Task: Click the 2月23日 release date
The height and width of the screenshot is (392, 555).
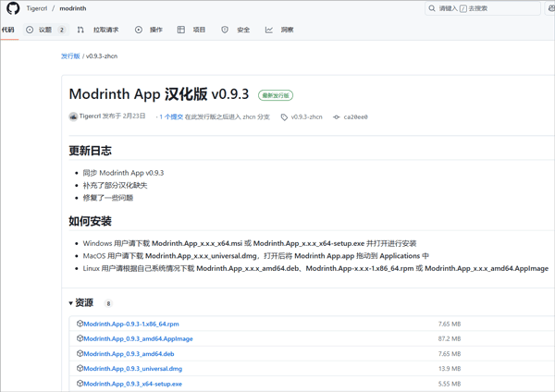Action: 134,116
